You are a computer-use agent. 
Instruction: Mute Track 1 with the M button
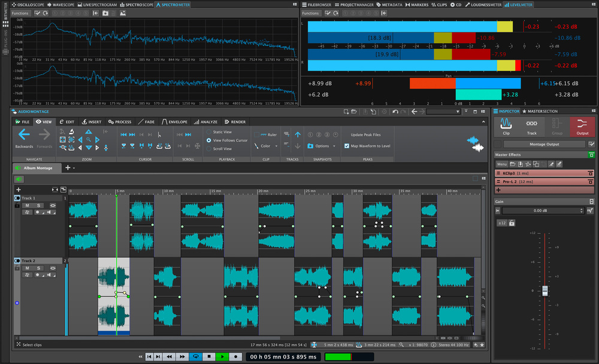coord(28,205)
